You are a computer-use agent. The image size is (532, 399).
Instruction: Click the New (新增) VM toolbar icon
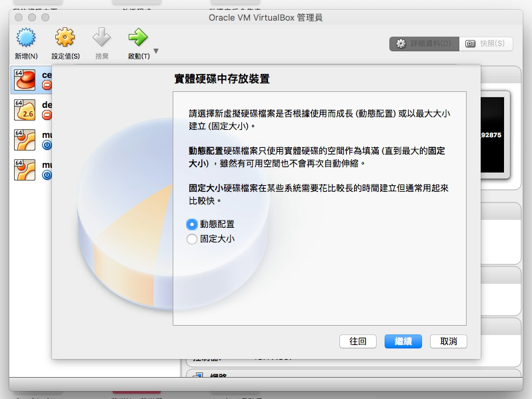click(x=26, y=37)
